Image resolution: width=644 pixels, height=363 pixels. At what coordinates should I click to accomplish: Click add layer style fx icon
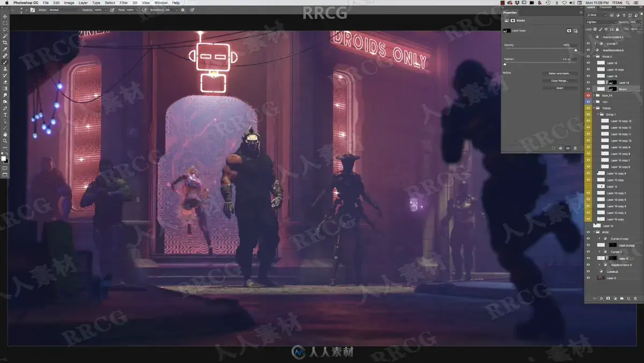(602, 298)
